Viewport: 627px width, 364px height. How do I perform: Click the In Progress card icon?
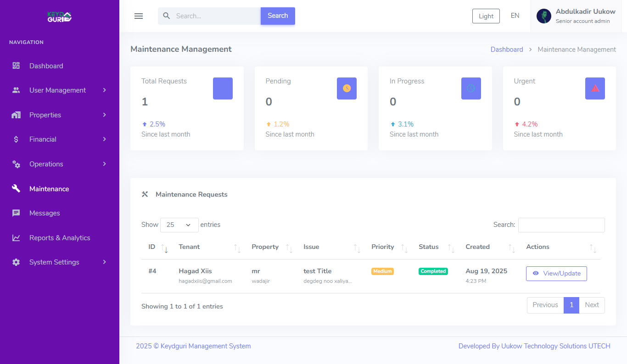click(471, 88)
